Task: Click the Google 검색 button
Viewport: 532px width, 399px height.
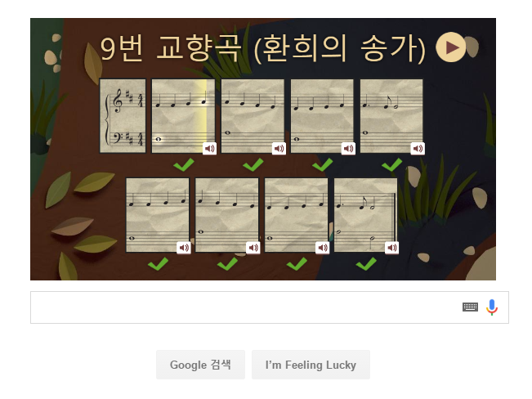Action: tap(200, 365)
